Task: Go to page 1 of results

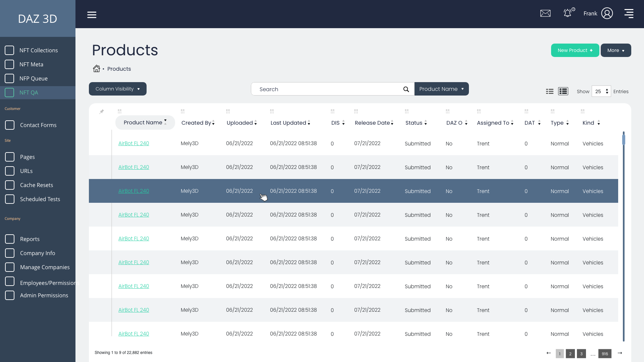Action: point(559,354)
